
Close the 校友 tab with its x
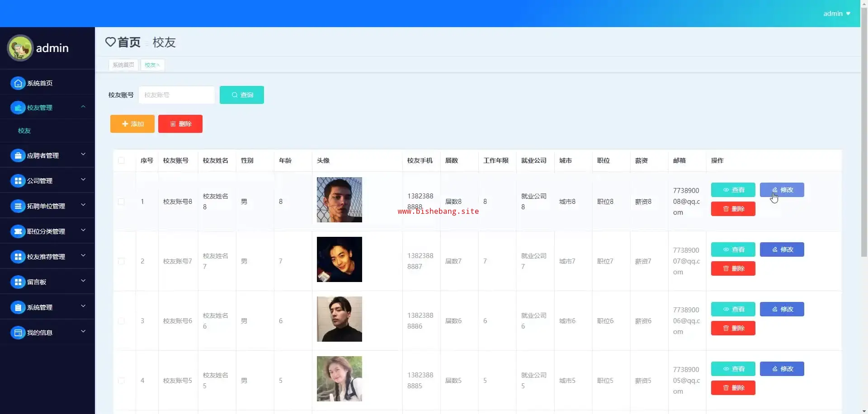pos(158,65)
